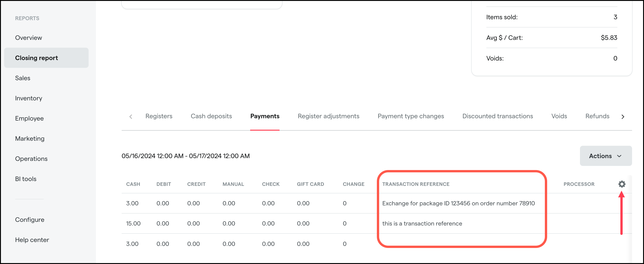View the Register adjustments tab
This screenshot has height=264, width=644.
(328, 116)
